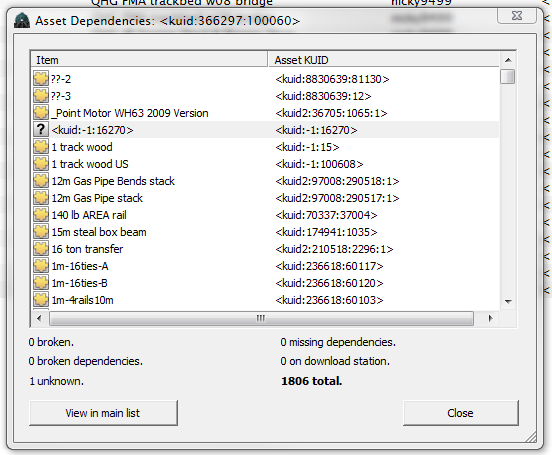Image resolution: width=552 pixels, height=455 pixels.
Task: Click the puzzle icon beside 1m-4rails10m
Action: [40, 299]
